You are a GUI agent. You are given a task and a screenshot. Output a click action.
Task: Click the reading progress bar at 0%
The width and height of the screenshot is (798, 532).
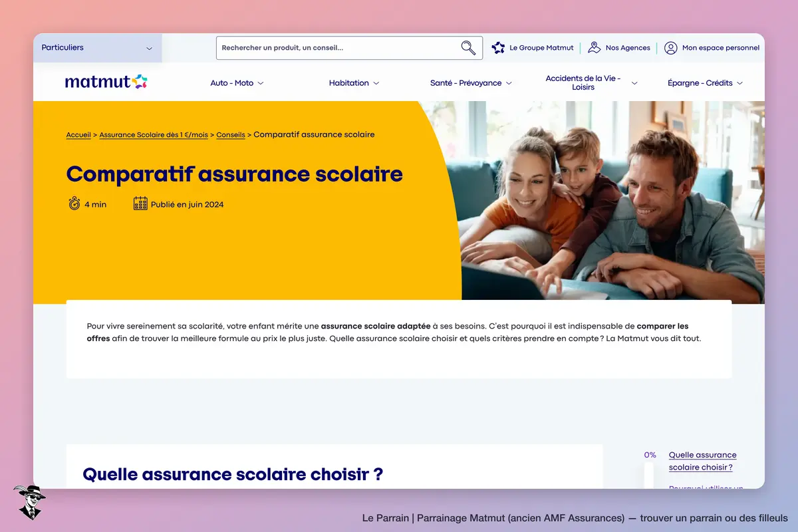[x=649, y=475]
